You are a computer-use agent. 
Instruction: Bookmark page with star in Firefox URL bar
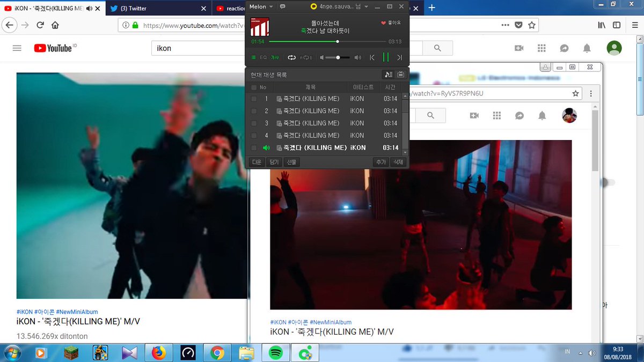pos(532,25)
